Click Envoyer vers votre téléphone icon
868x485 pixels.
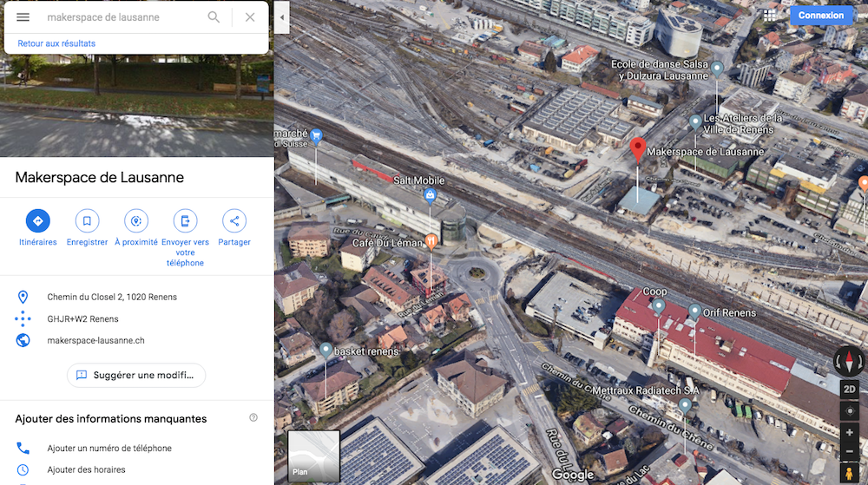click(186, 220)
